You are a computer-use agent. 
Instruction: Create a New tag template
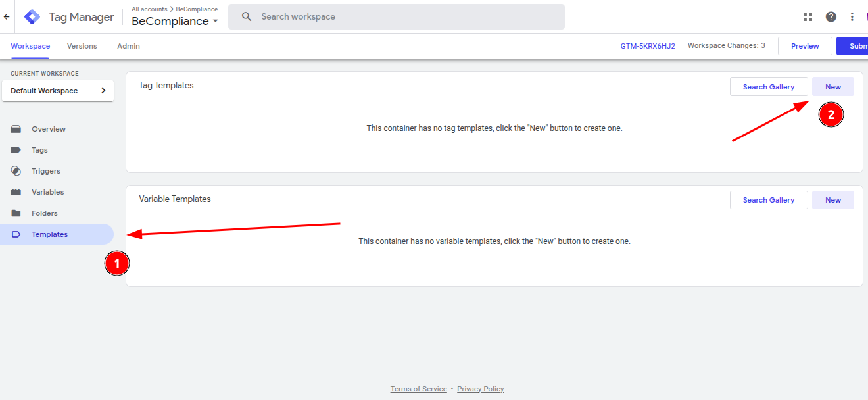[x=833, y=87]
